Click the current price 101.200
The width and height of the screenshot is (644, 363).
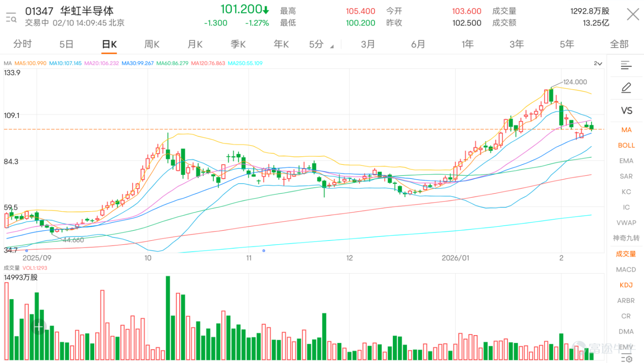241,9
